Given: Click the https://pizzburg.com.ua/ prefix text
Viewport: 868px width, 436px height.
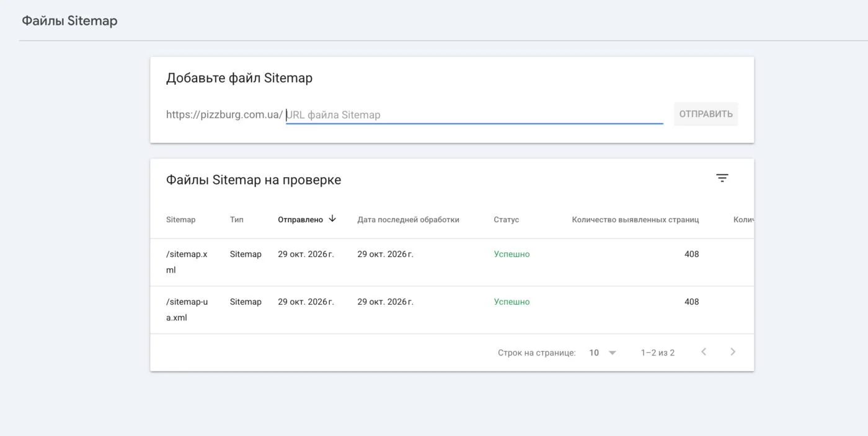Looking at the screenshot, I should (x=224, y=115).
